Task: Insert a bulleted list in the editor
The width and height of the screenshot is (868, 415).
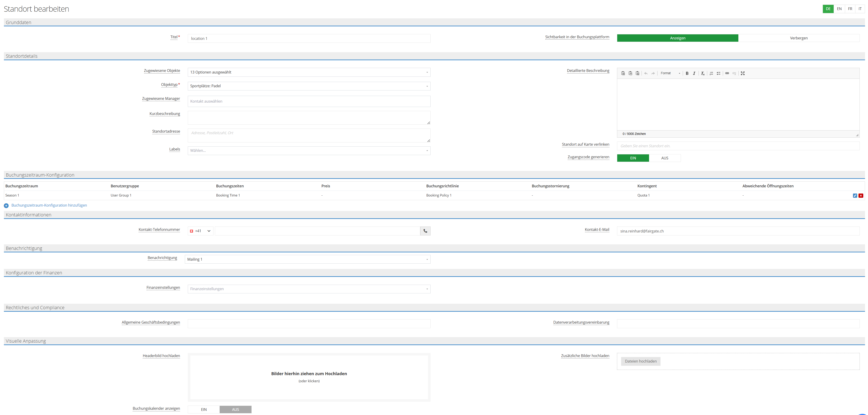Action: (x=718, y=74)
